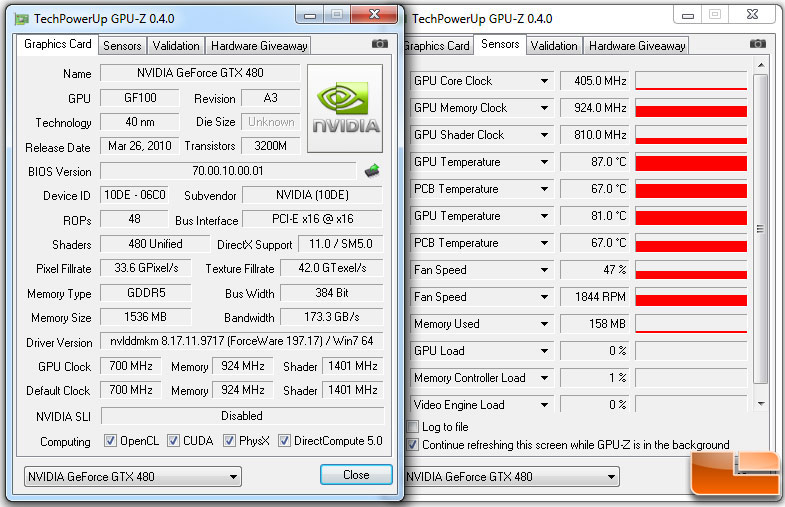Switch to the Validation tab in left window
Screen dimensions: 785x507
click(177, 45)
